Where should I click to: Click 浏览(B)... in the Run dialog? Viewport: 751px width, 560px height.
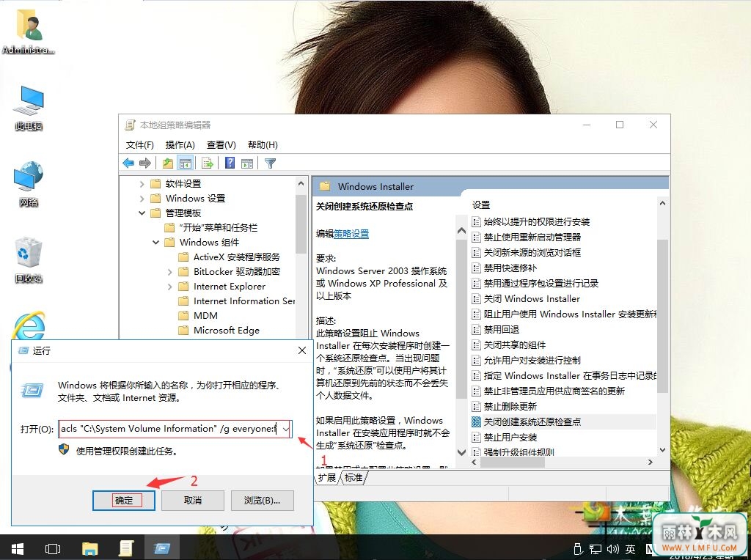[262, 500]
